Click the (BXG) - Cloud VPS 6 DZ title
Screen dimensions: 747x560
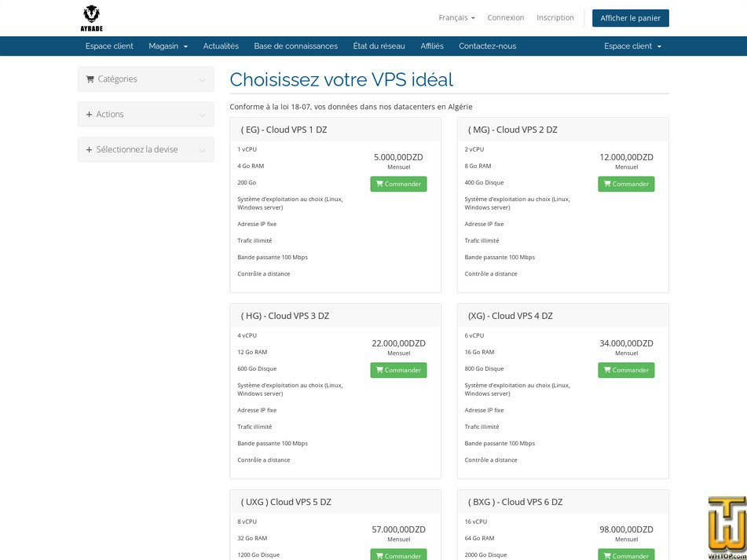(x=515, y=502)
